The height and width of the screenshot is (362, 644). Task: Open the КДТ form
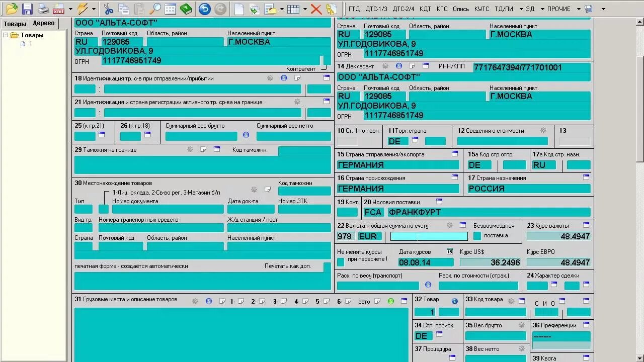425,9
